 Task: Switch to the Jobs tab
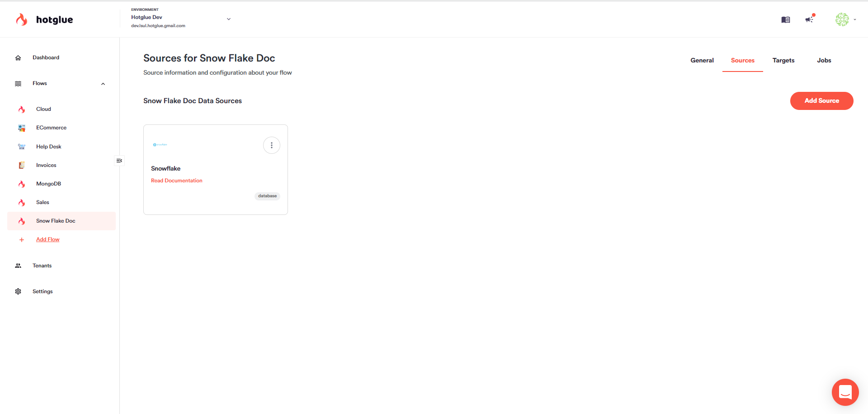pos(824,60)
